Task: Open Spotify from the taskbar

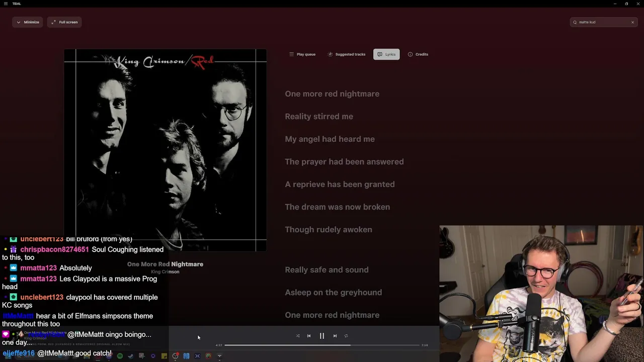Action: (120, 356)
